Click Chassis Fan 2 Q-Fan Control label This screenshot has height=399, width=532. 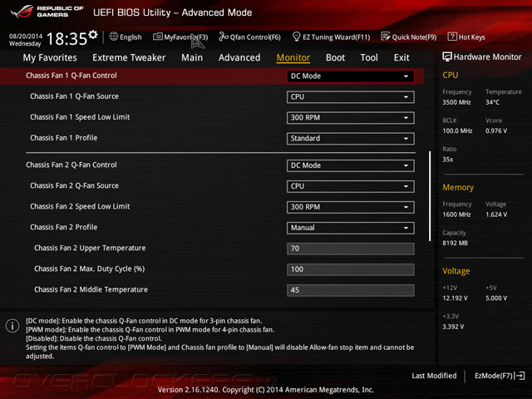coord(71,165)
